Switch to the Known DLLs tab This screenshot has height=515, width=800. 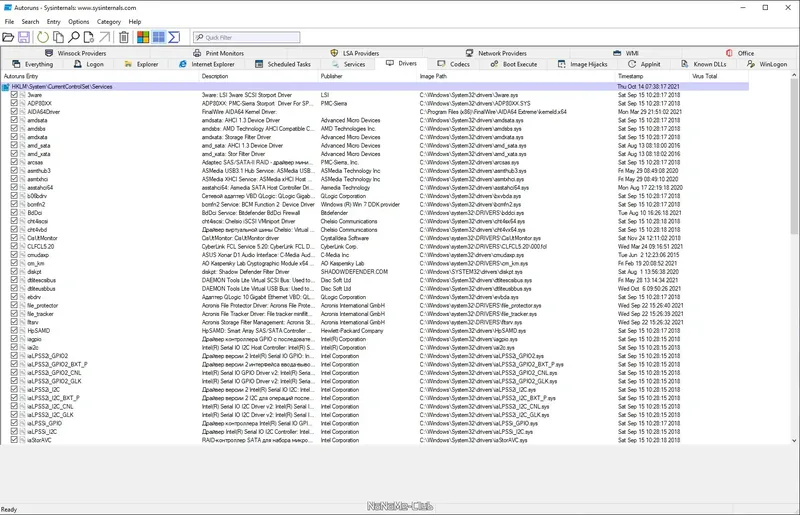704,64
